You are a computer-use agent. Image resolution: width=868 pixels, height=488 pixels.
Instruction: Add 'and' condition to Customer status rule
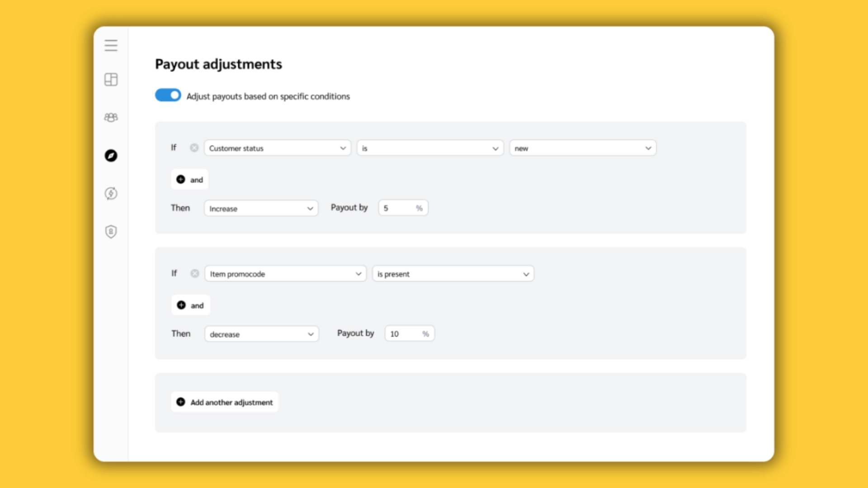point(189,179)
